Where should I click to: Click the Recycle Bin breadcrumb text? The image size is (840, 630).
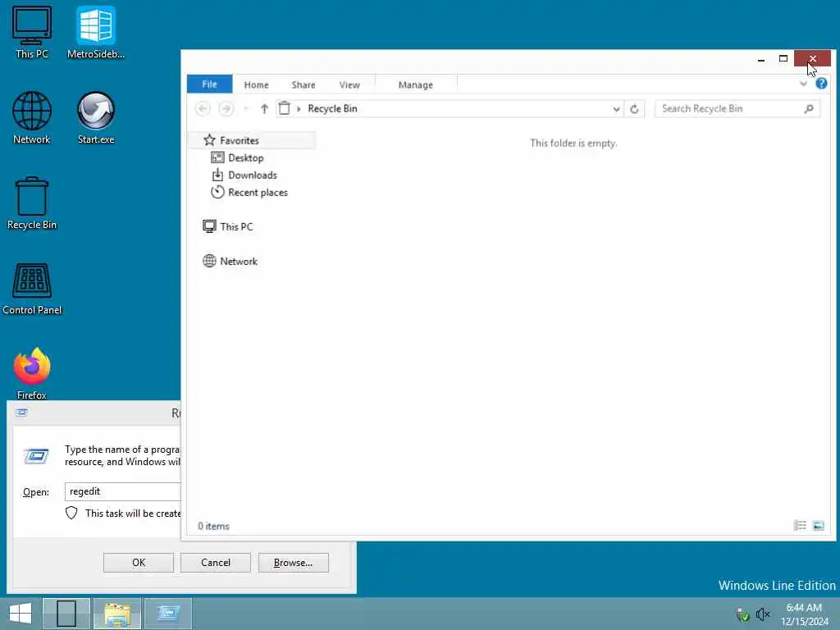click(x=332, y=109)
